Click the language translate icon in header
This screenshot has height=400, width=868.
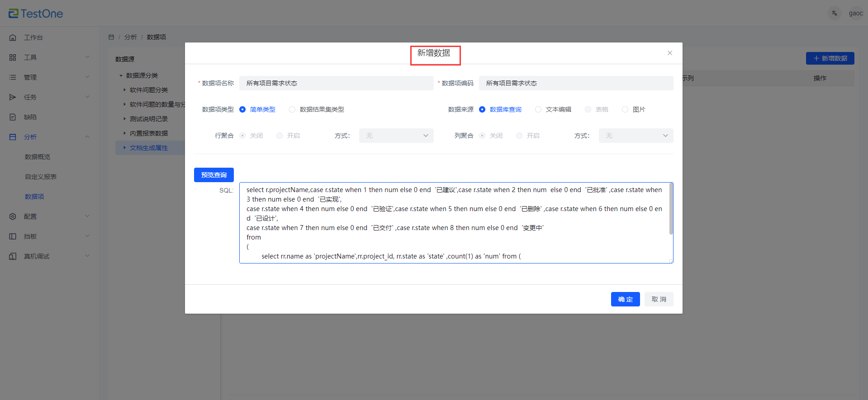(835, 13)
